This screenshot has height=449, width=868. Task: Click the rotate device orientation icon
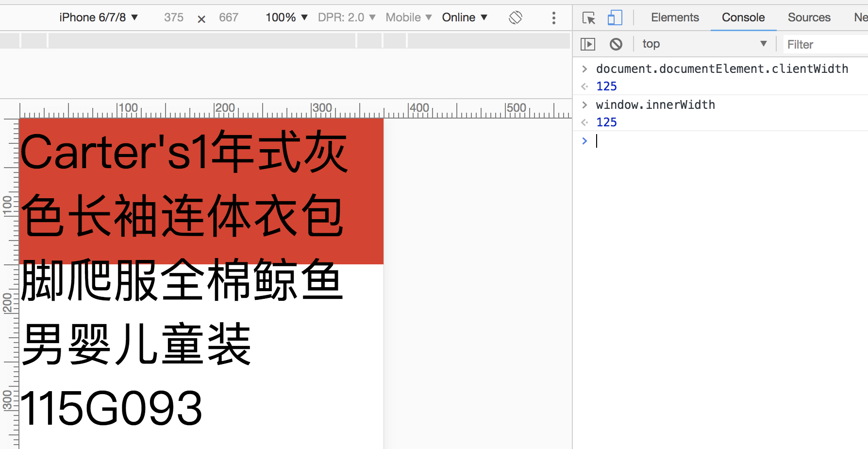coord(516,17)
